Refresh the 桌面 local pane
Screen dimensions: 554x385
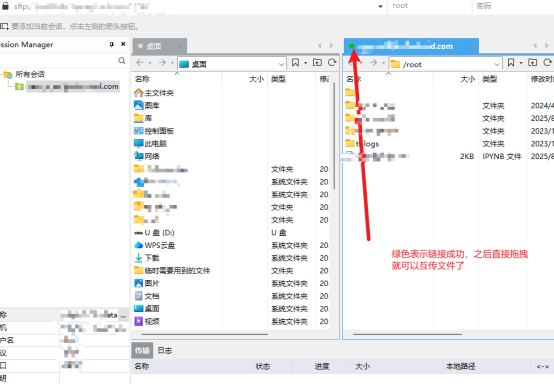(332, 63)
